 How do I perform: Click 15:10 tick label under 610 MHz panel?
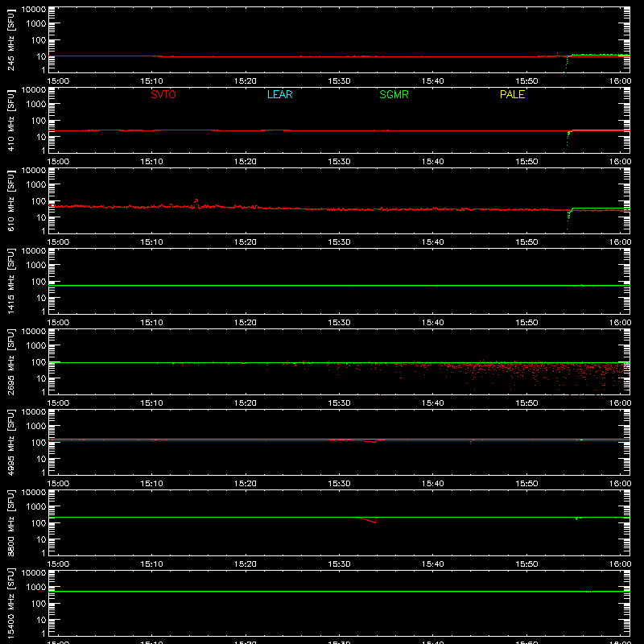[x=152, y=242]
